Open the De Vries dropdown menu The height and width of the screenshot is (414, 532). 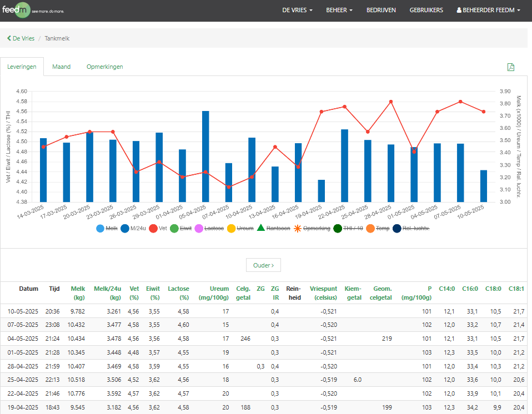(297, 11)
